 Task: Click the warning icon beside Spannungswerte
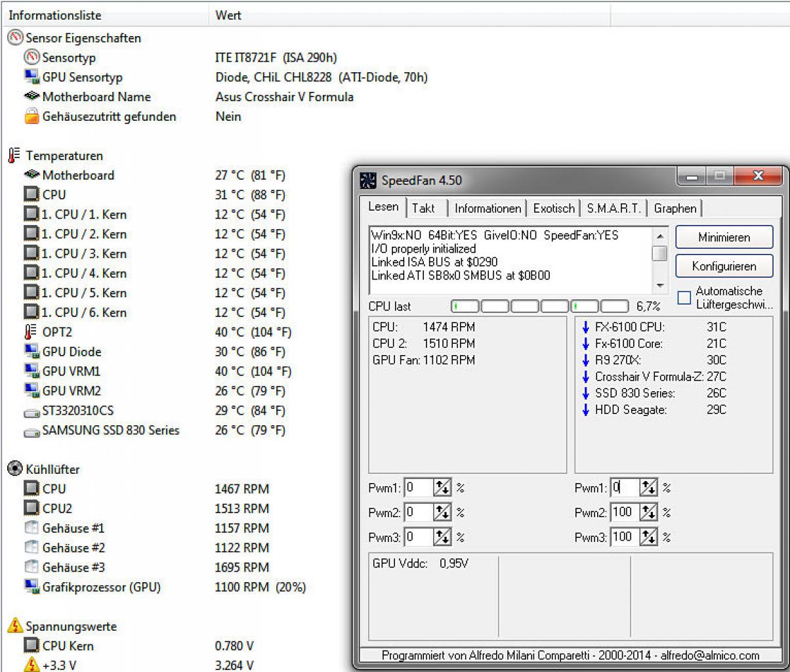[15, 626]
